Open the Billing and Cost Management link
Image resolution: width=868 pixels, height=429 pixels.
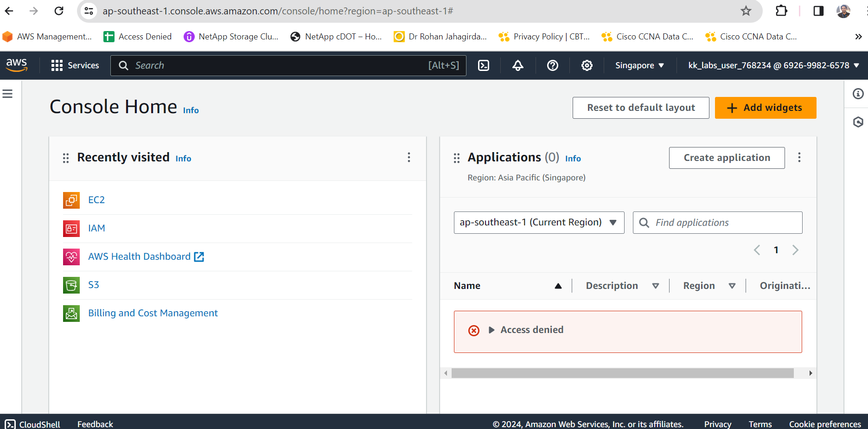(x=153, y=313)
